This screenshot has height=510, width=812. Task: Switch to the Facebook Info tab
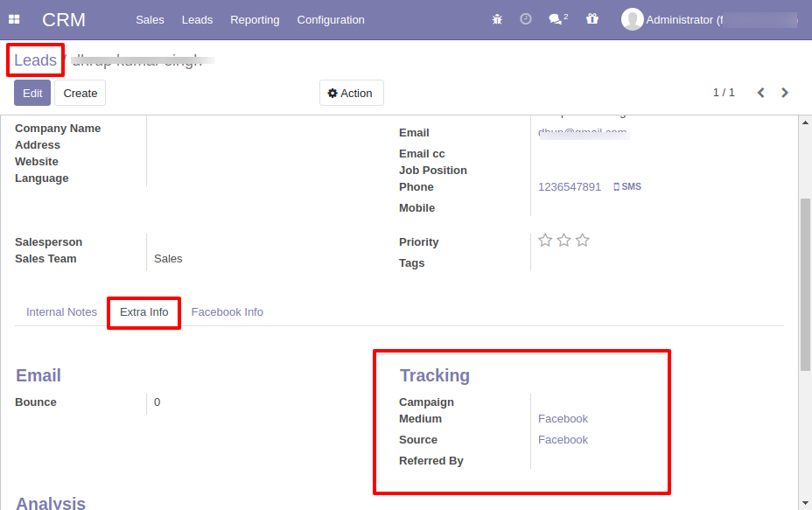(227, 312)
